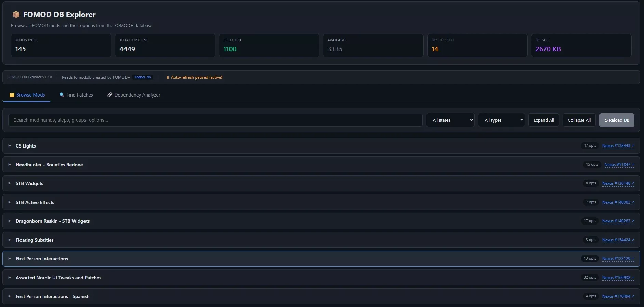
Task: Expand First Person Interactions - Spanish row
Action: point(321,296)
